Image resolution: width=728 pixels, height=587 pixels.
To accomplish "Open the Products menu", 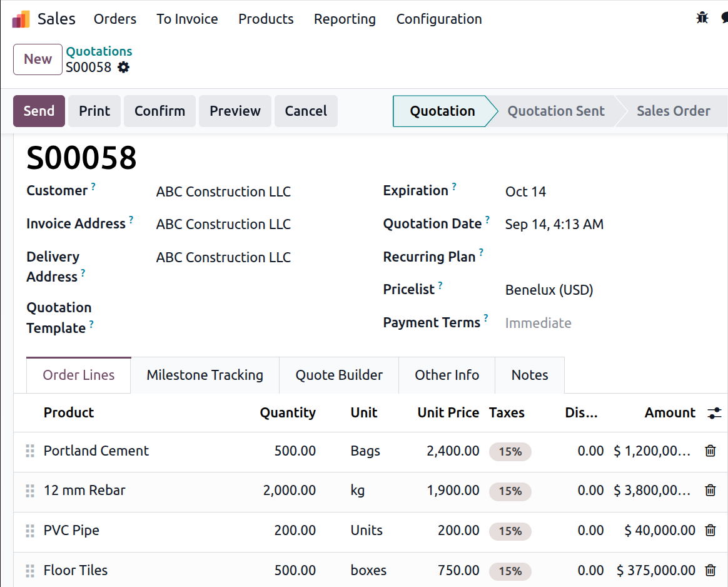I will click(266, 19).
